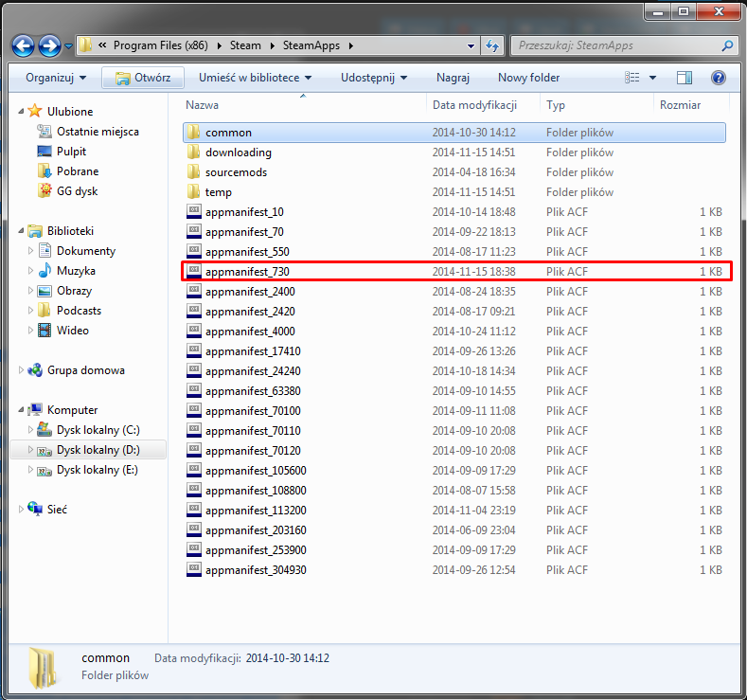Click file name appmanifest_253900
Image resolution: width=747 pixels, height=700 pixels.
256,550
